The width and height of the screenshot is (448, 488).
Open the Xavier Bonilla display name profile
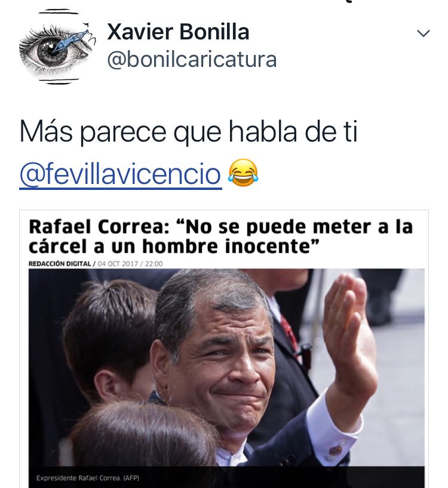coord(178,32)
